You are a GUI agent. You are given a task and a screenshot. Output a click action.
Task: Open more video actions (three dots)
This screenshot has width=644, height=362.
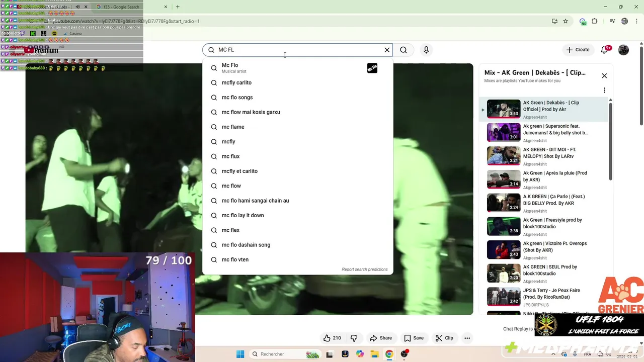coord(467,338)
